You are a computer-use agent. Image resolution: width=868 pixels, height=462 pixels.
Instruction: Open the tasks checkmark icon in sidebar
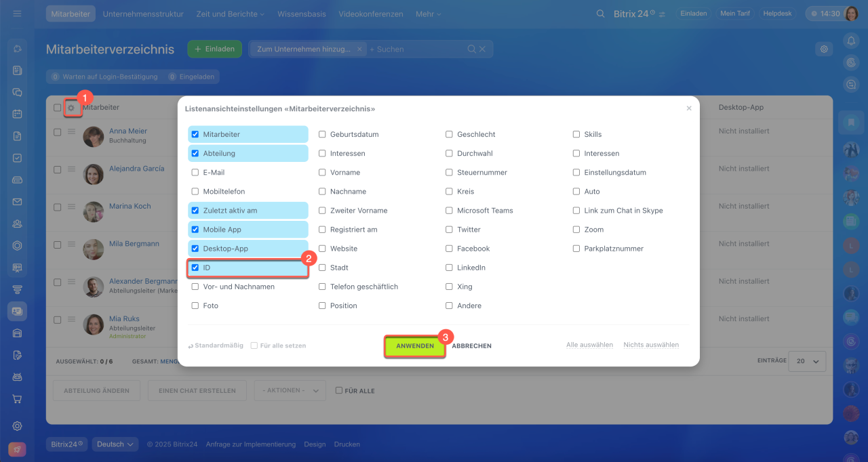(18, 158)
